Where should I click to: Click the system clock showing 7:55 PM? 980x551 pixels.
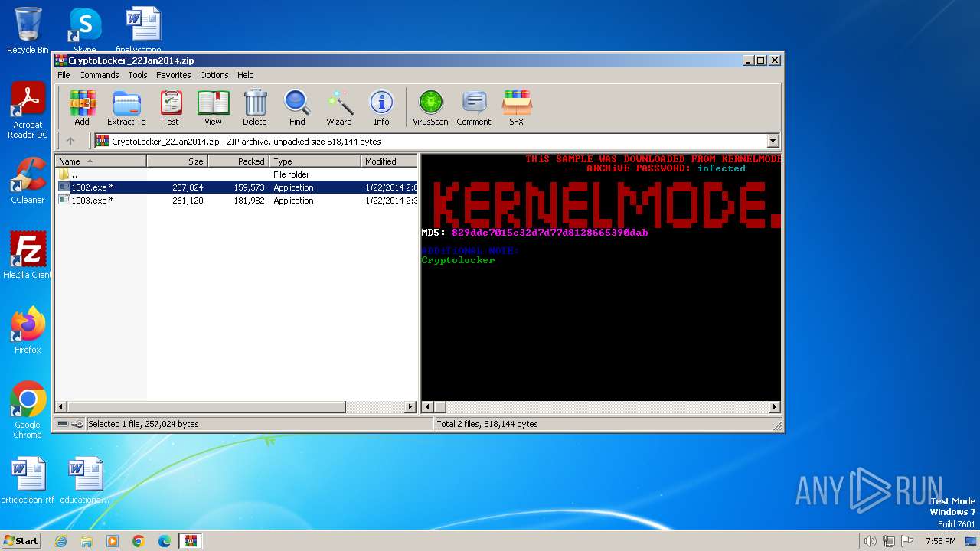pos(941,541)
